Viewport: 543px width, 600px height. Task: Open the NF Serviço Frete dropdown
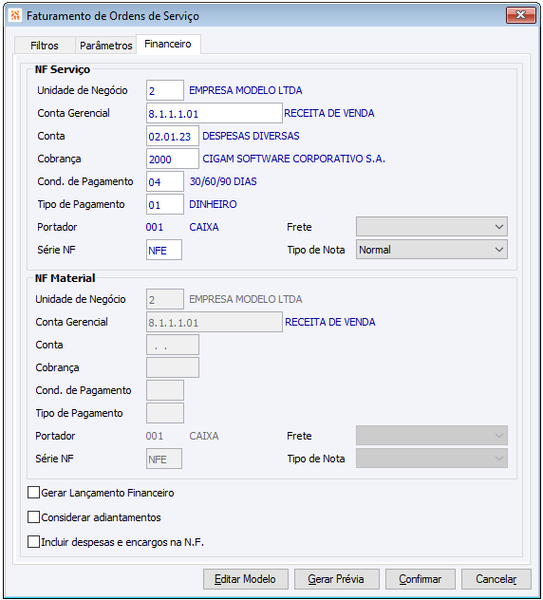[432, 227]
